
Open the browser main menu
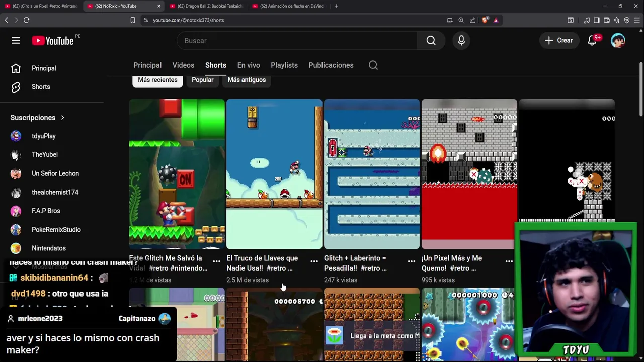click(x=637, y=20)
